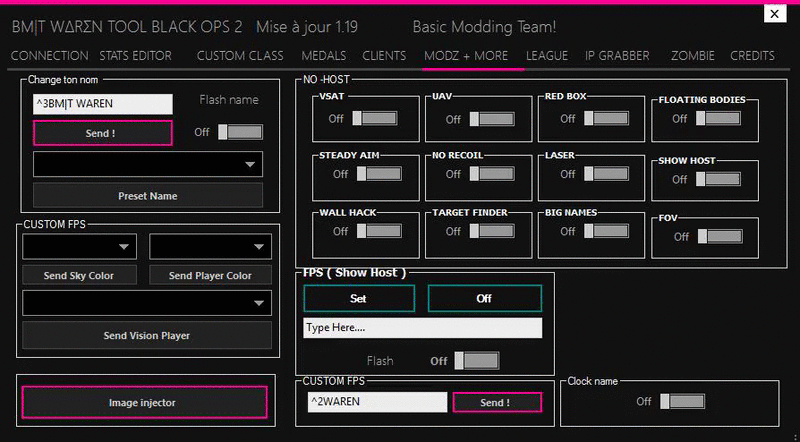
Task: Click Send Sky Color button
Action: 80,275
